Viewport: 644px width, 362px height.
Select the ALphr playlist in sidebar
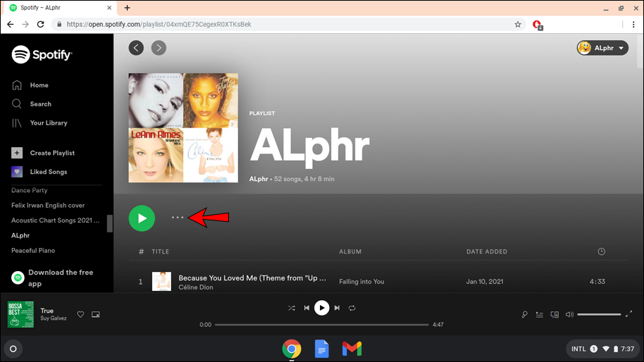(x=20, y=236)
